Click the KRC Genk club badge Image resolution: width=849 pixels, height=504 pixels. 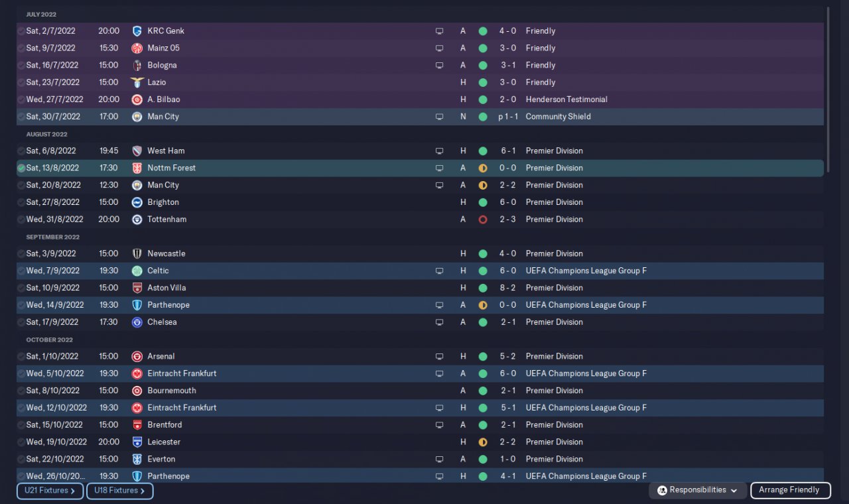137,31
